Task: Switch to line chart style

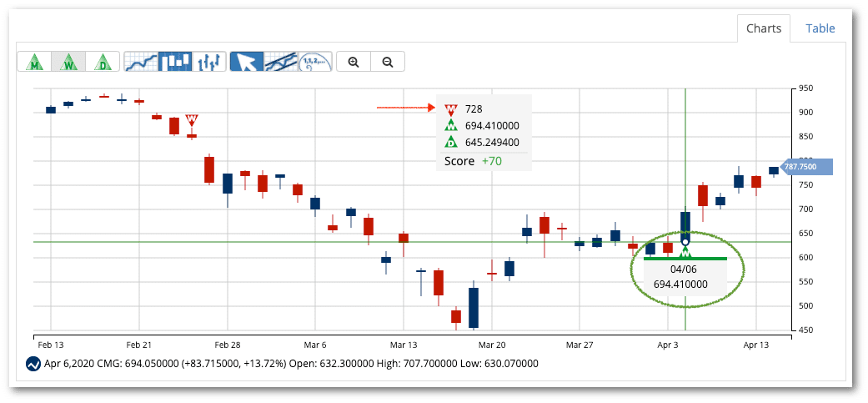Action: pos(141,62)
